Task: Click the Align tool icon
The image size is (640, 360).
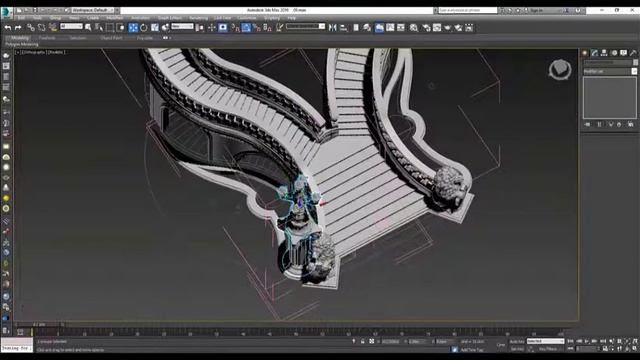Action: (x=344, y=27)
